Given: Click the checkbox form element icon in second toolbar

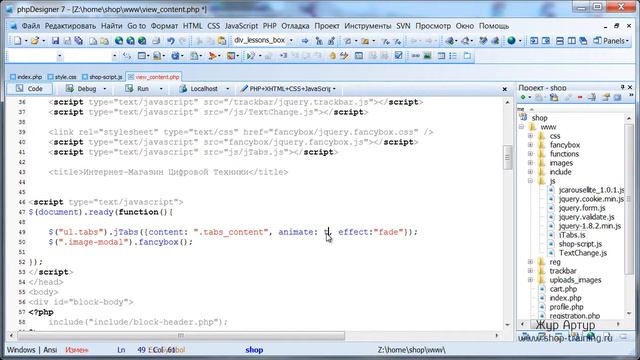Looking at the screenshot, I should 398,56.
